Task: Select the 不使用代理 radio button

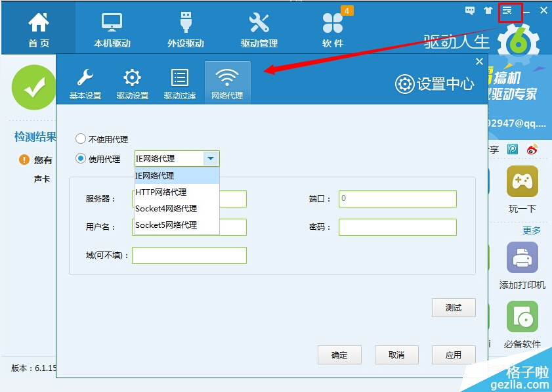Action: point(81,139)
